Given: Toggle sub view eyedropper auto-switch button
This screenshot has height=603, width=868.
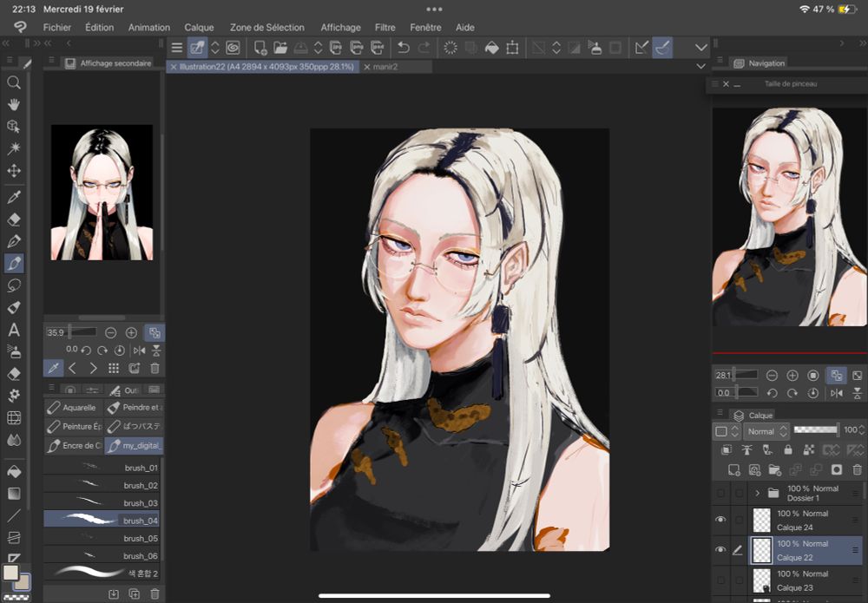Looking at the screenshot, I should pos(54,368).
